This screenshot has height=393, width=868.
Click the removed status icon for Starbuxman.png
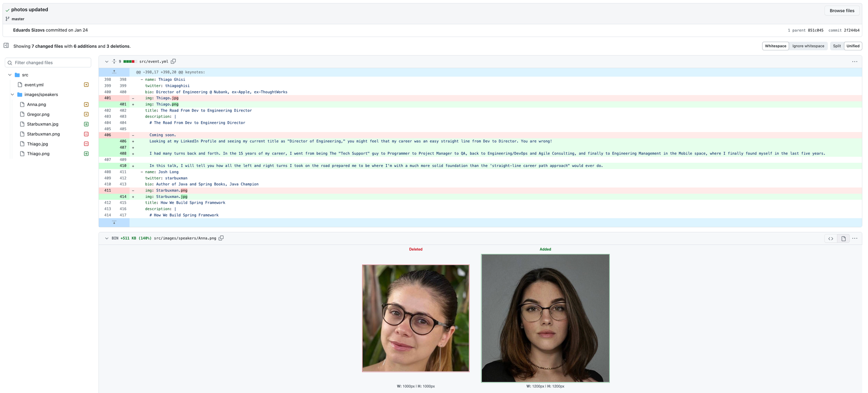(x=86, y=134)
